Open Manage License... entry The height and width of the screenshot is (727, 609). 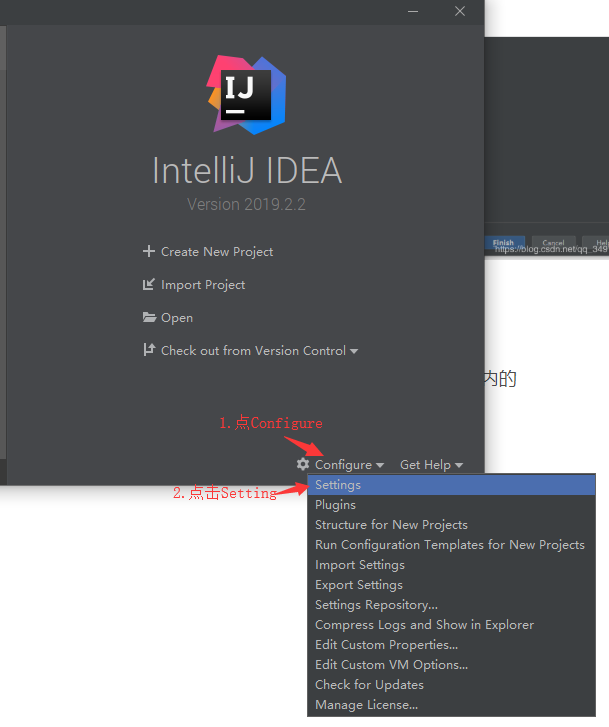[451, 705]
